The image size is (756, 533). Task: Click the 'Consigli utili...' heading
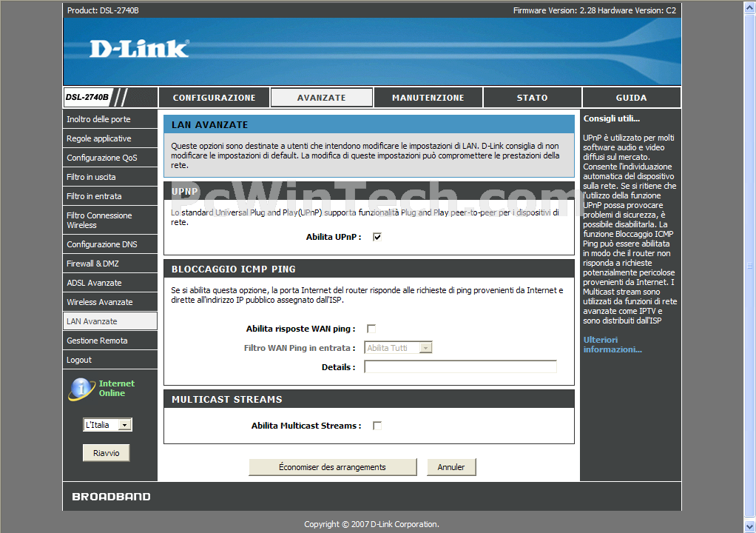(611, 118)
